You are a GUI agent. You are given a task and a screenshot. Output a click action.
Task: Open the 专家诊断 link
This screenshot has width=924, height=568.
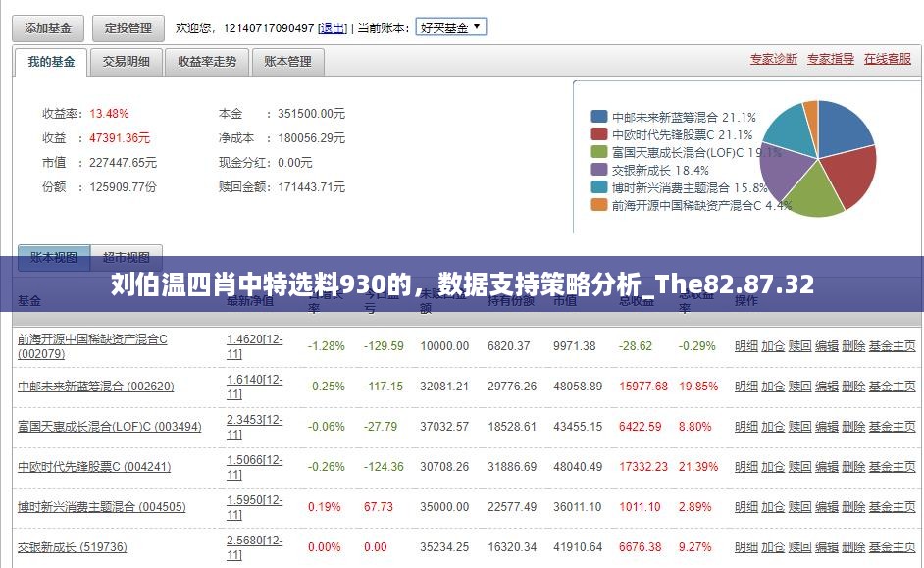click(x=774, y=59)
